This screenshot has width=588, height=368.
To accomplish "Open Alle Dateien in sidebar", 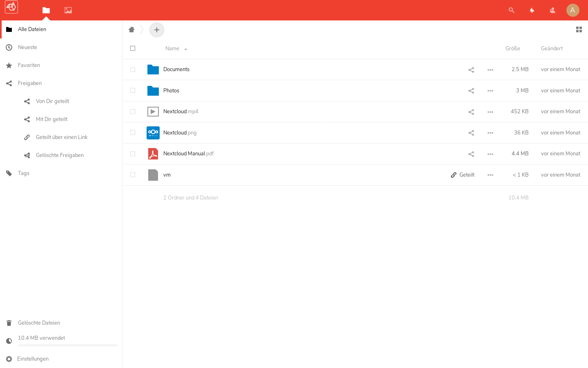I will tap(61, 29).
